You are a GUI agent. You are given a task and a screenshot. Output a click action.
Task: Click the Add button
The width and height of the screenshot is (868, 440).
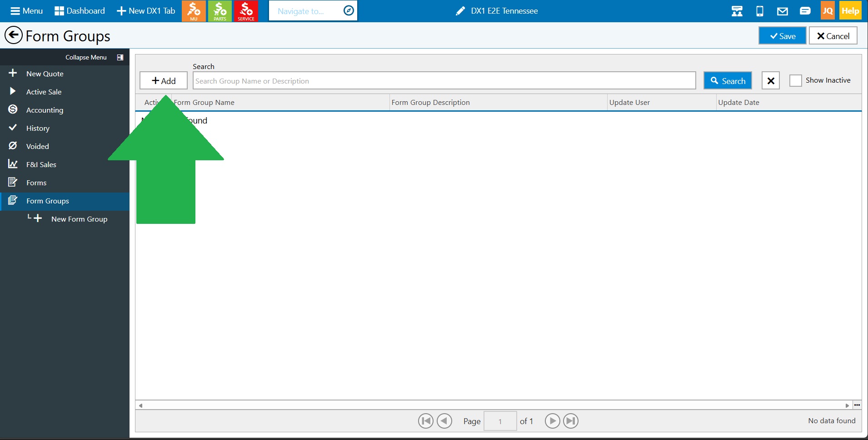164,81
